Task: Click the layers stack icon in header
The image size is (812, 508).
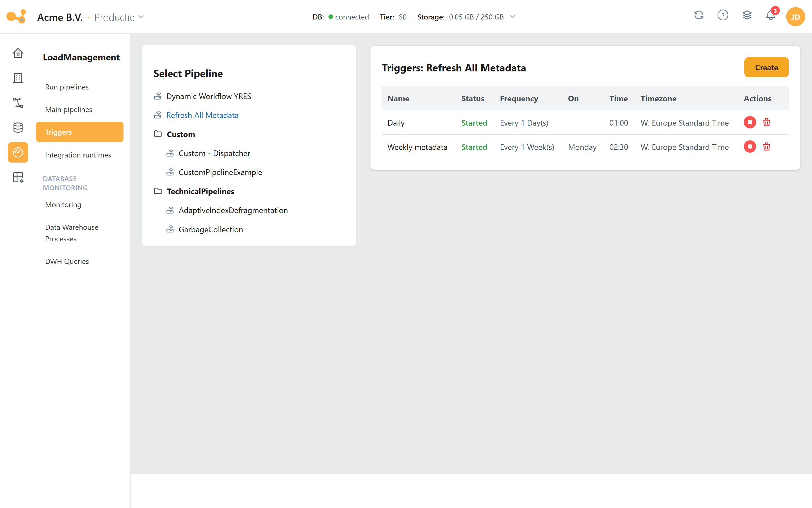Action: 747,16
